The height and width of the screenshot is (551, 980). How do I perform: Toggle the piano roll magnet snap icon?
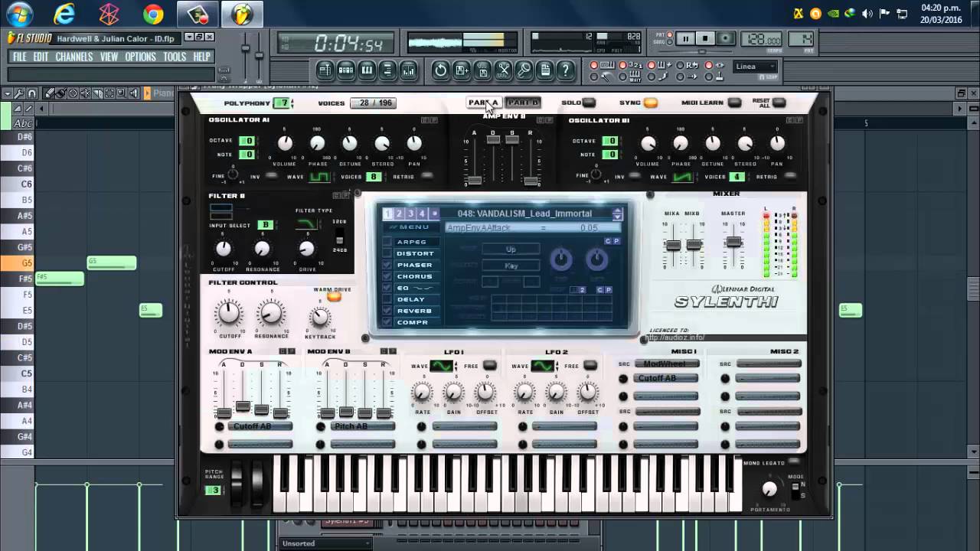pos(32,93)
